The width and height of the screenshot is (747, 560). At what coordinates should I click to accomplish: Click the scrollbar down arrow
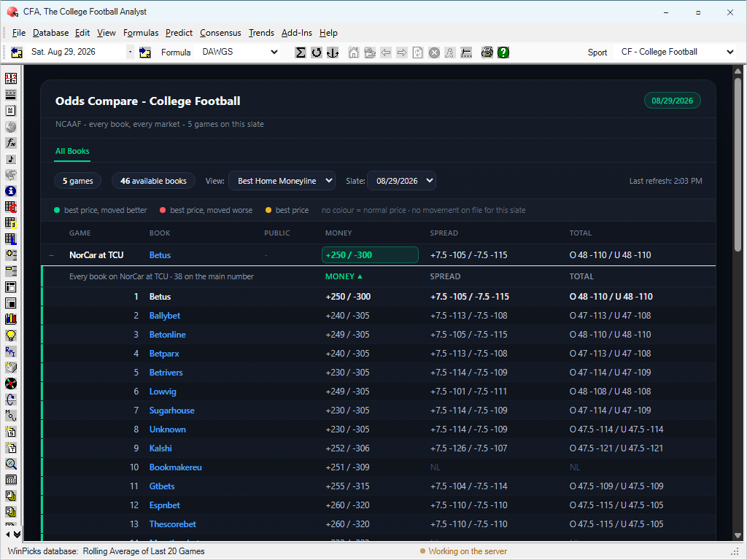(738, 535)
